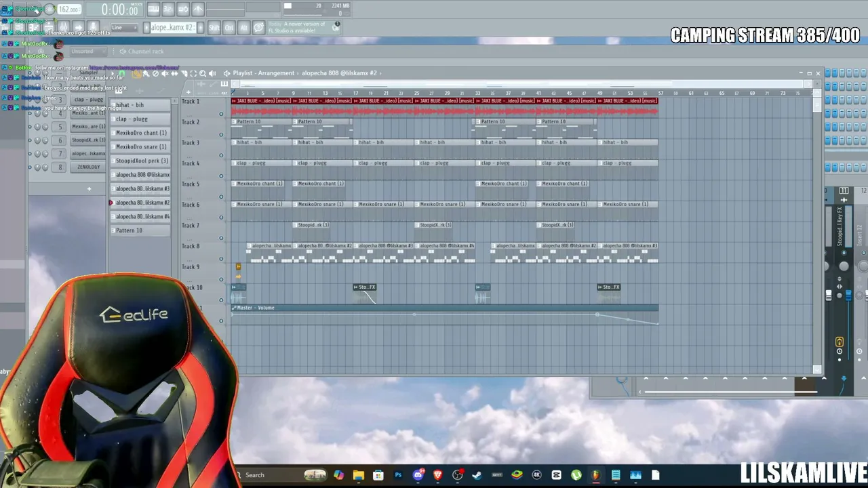Open Brave browser from the taskbar
Viewport: 868px width, 488px height.
click(x=438, y=475)
